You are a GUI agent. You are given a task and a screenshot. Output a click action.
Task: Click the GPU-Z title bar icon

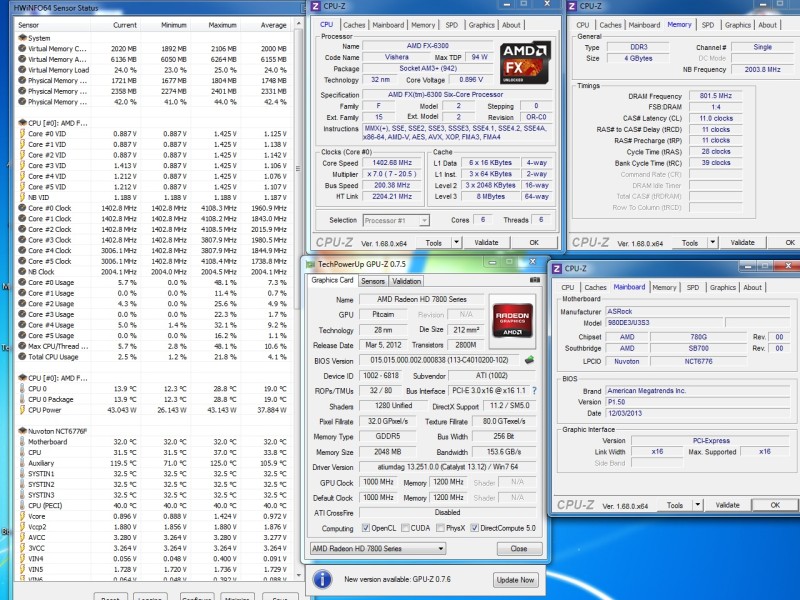pos(310,264)
